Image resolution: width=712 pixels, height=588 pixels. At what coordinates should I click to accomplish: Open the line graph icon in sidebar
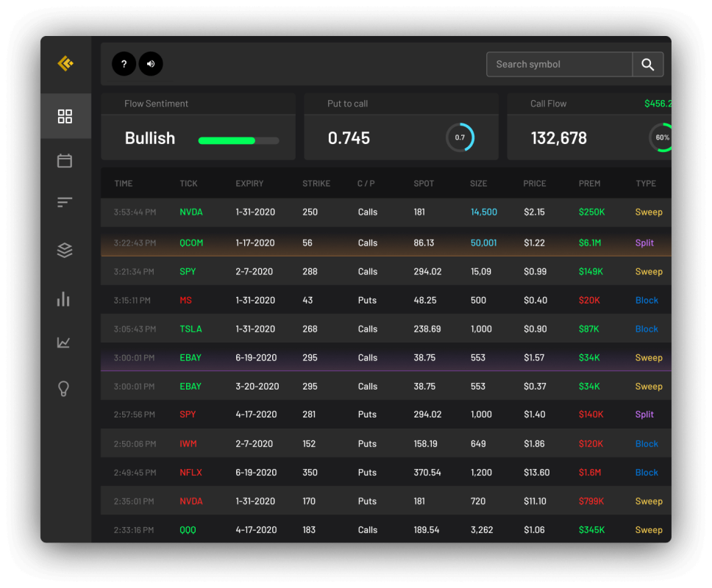(64, 342)
